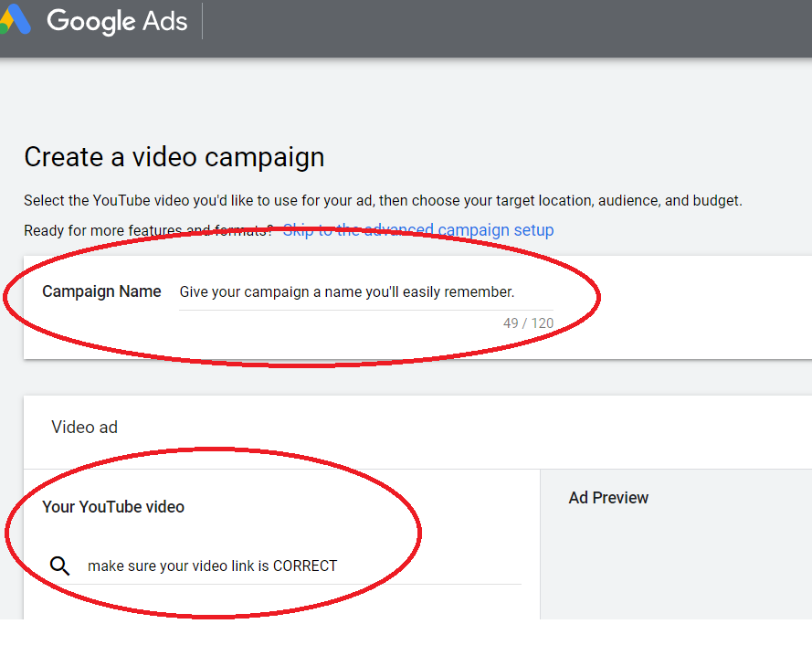This screenshot has width=812, height=645.
Task: Click the Select the YouTube video instruction text
Action: [384, 200]
